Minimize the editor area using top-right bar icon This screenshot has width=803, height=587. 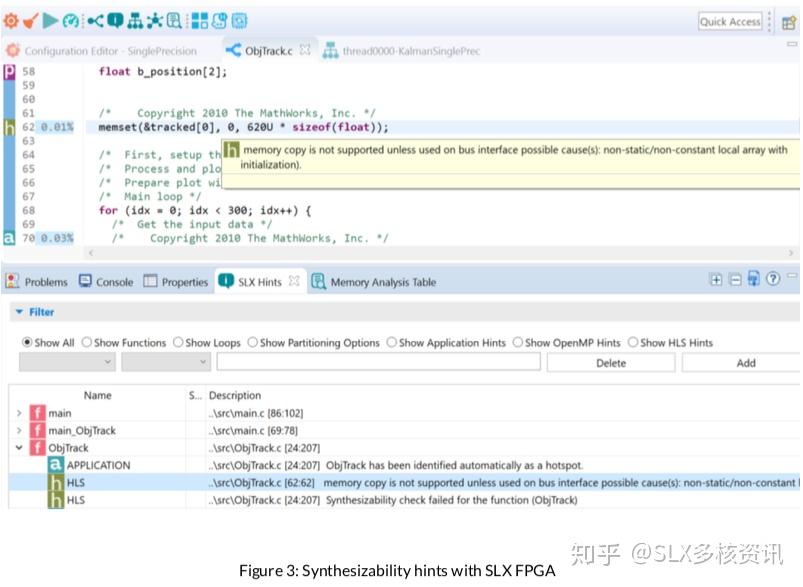(x=792, y=45)
